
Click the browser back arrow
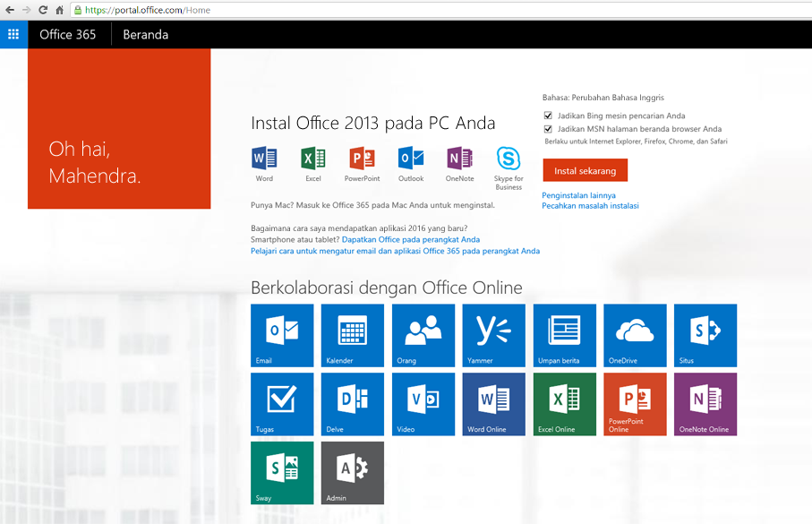click(x=9, y=10)
